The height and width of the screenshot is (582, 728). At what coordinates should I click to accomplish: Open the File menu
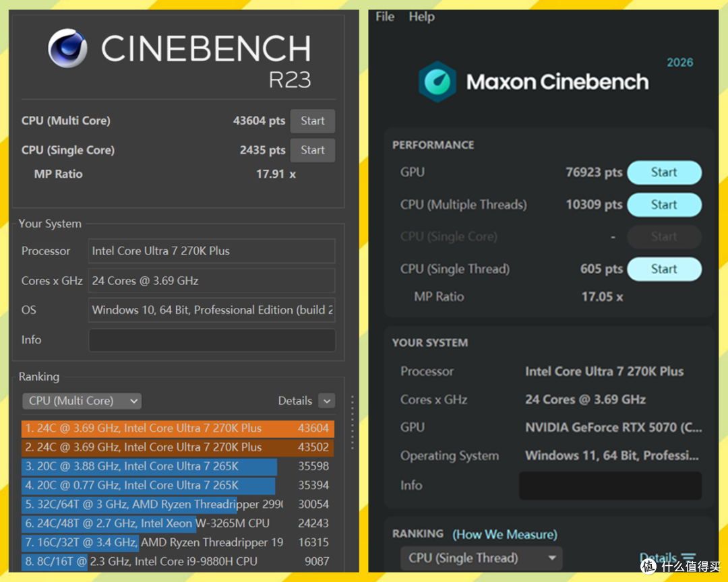[x=385, y=17]
